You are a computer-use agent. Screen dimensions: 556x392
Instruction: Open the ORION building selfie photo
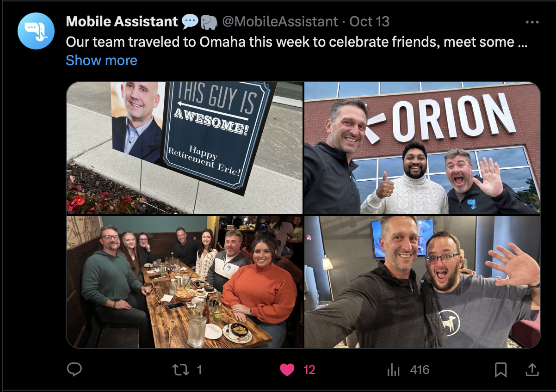422,148
